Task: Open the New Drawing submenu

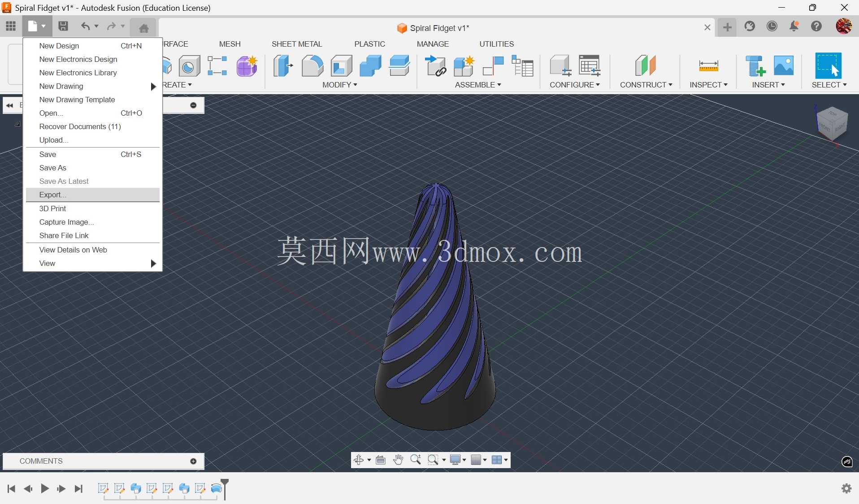Action: [x=93, y=86]
